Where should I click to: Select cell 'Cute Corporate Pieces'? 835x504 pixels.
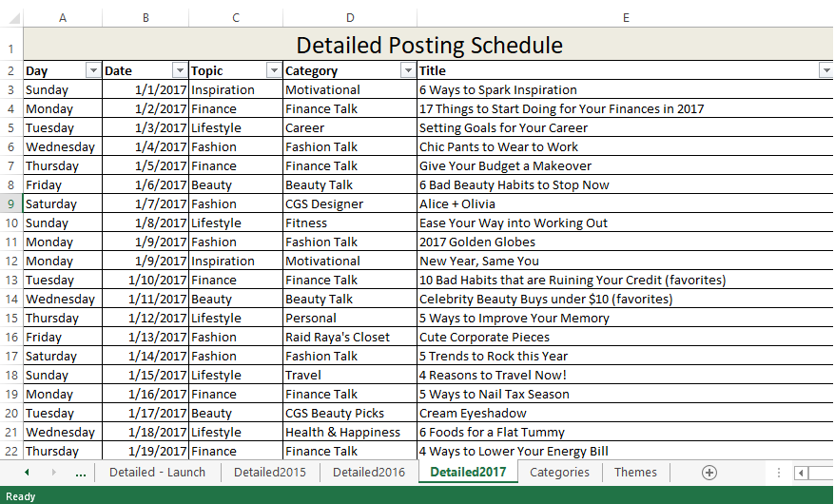625,338
